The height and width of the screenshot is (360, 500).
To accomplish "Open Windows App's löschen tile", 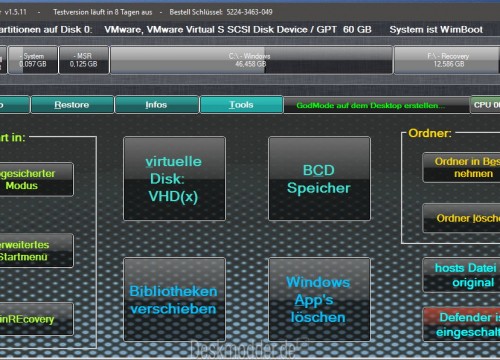I will [319, 299].
